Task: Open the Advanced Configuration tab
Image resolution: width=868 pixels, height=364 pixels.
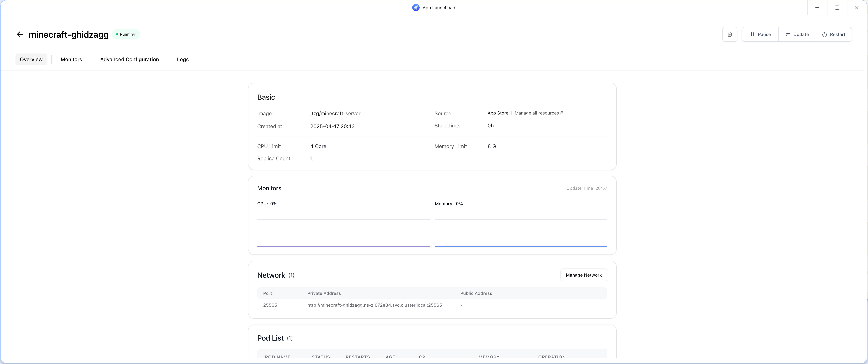Action: pos(129,59)
